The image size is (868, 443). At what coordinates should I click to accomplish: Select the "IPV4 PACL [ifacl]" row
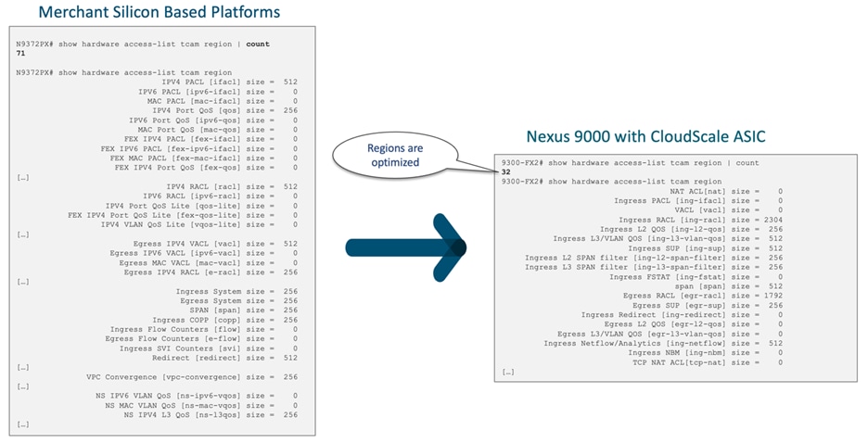coord(230,82)
